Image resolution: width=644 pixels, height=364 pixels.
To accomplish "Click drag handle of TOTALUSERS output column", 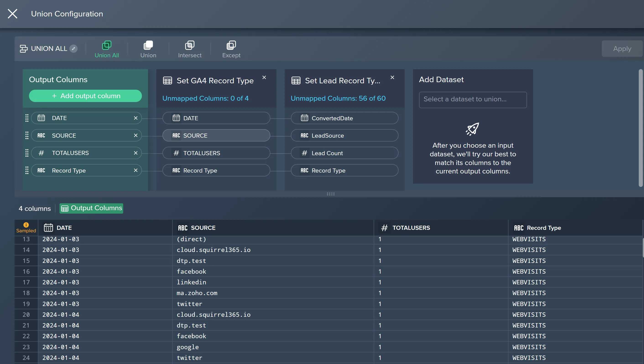I will pos(27,153).
